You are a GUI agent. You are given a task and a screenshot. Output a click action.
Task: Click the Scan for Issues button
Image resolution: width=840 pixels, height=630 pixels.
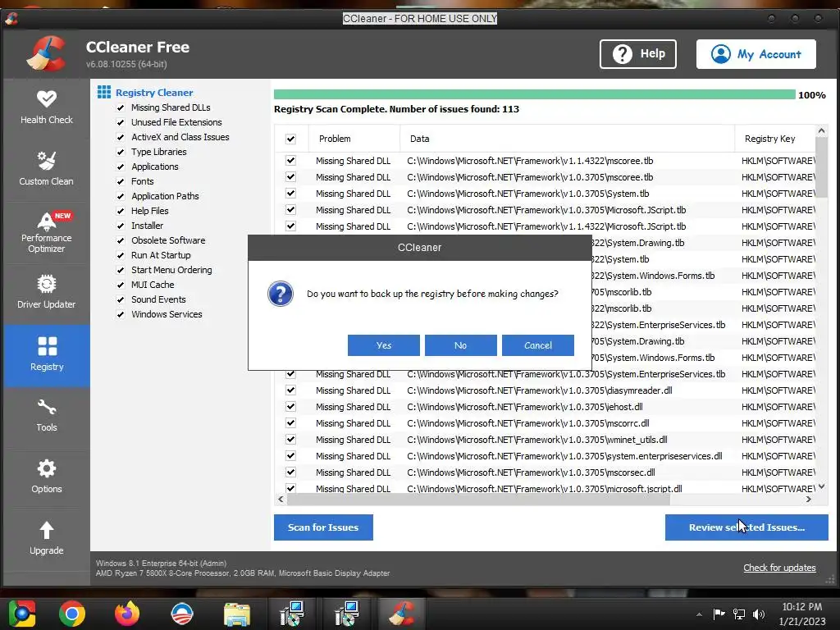pyautogui.click(x=323, y=527)
